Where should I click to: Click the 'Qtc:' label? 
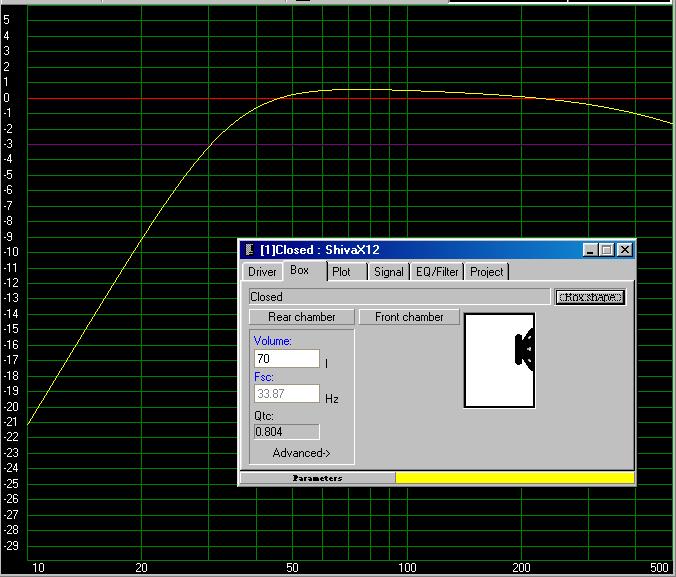coord(263,416)
